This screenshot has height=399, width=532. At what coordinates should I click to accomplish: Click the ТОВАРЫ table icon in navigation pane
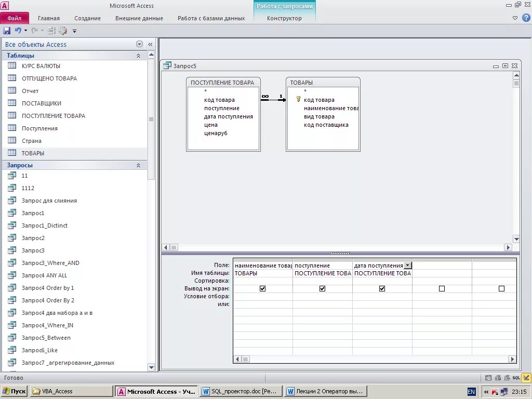click(12, 153)
